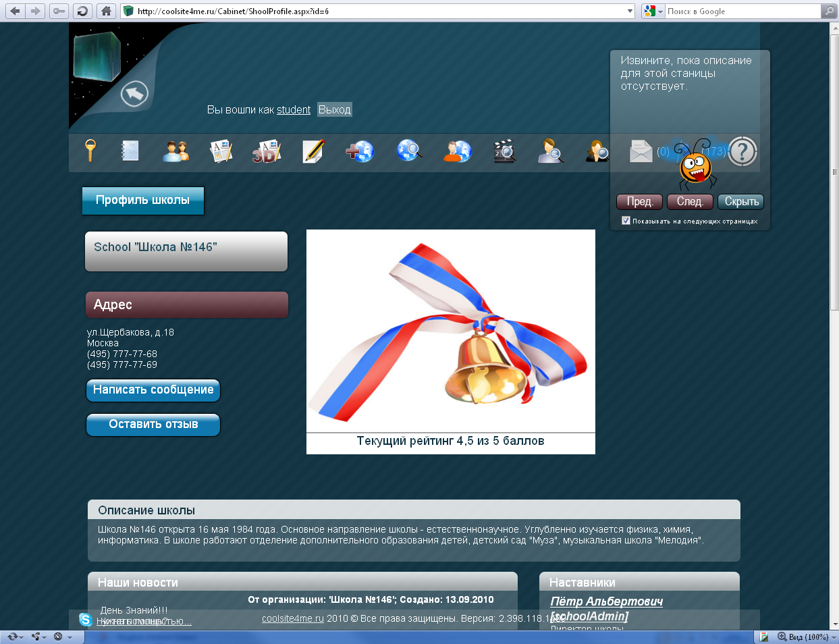Image resolution: width=839 pixels, height=644 pixels.
Task: Switch to the 'Профиль школы' tab
Action: click(x=142, y=200)
